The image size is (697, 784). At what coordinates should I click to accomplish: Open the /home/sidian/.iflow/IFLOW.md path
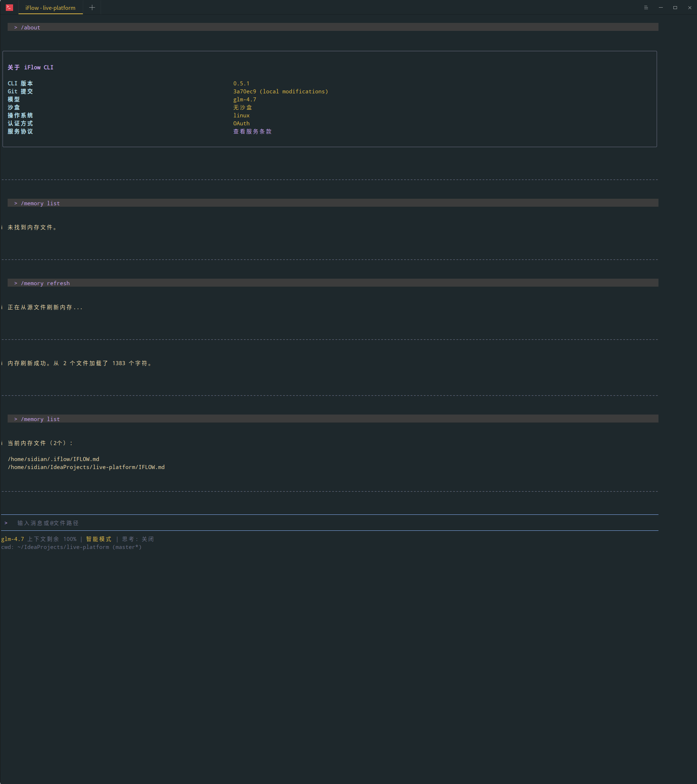tap(54, 459)
